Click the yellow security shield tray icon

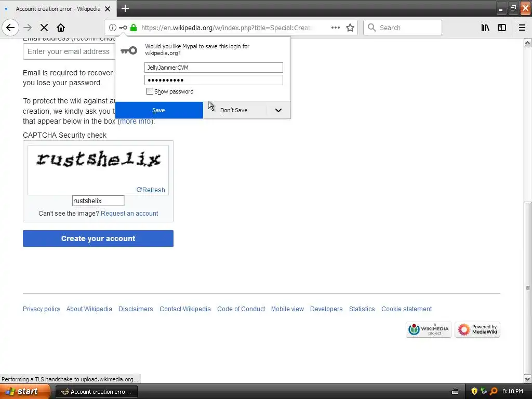click(474, 391)
